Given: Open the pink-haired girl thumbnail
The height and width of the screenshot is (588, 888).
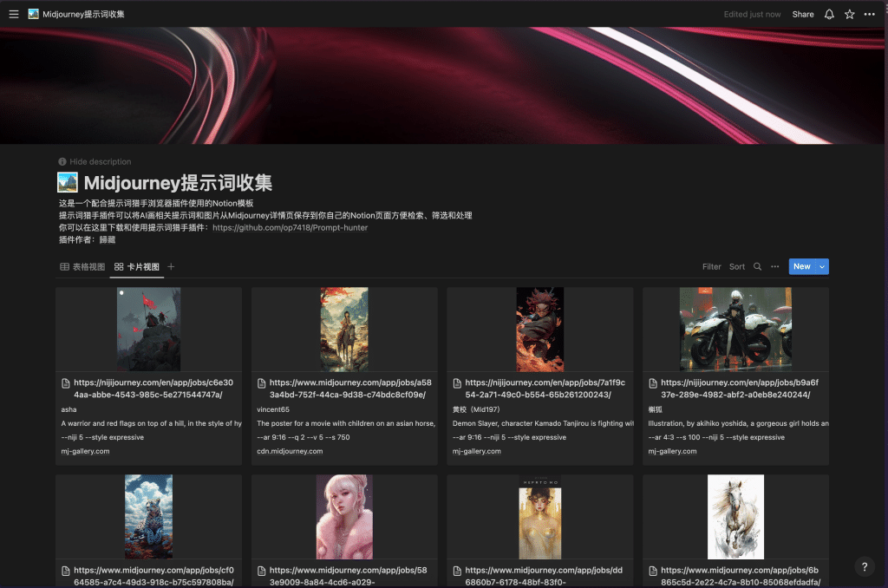Looking at the screenshot, I should coord(344,517).
